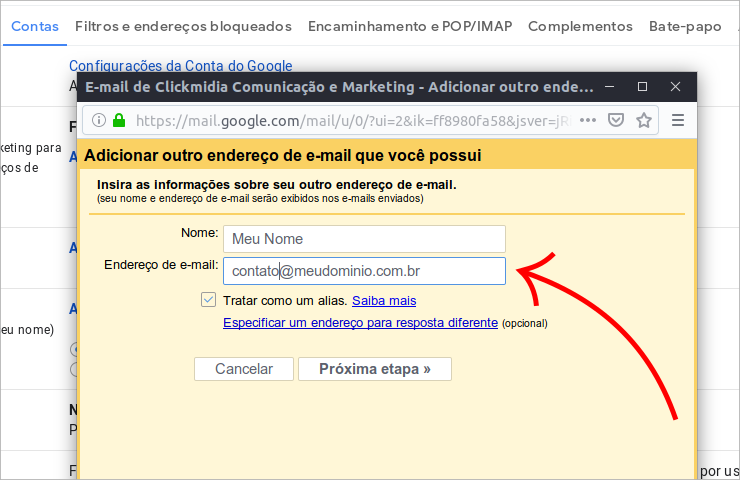Screen dimensions: 740x480
Task: Click the Nome input field
Action: coord(364,239)
